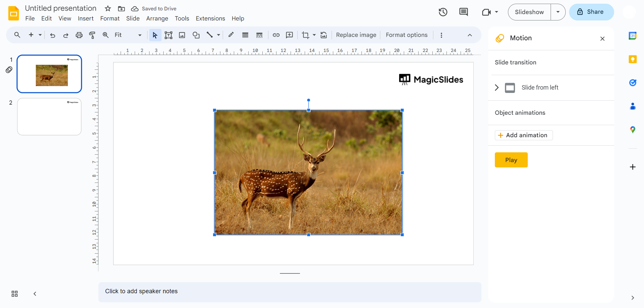Click the crop image icon
This screenshot has width=644, height=308.
pyautogui.click(x=305, y=35)
